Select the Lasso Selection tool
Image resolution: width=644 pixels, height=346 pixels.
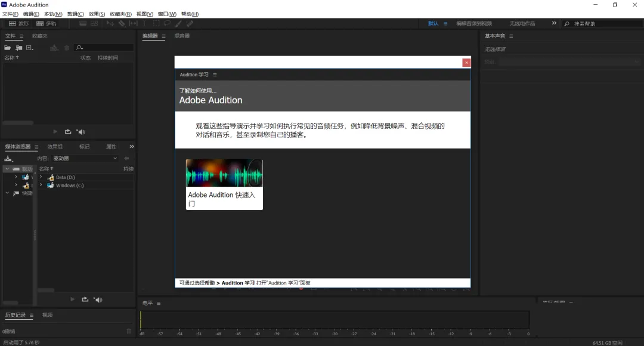[167, 23]
